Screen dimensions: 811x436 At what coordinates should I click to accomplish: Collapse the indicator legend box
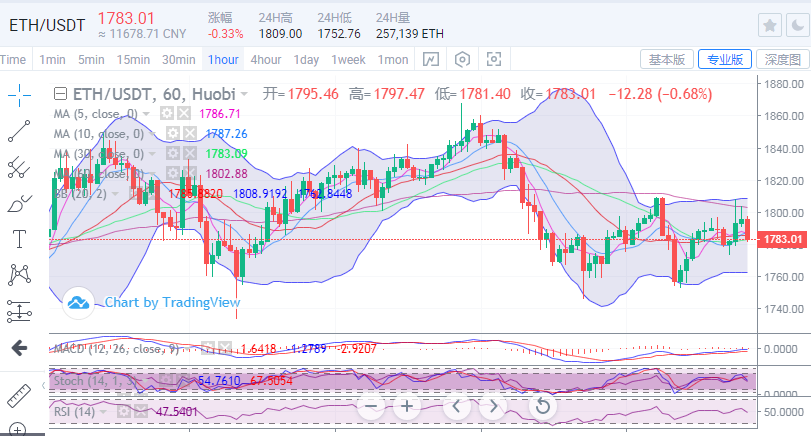(61, 94)
